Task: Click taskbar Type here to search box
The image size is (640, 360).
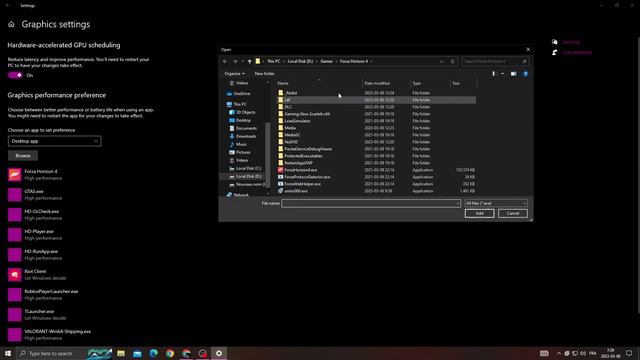Action: (x=64, y=353)
